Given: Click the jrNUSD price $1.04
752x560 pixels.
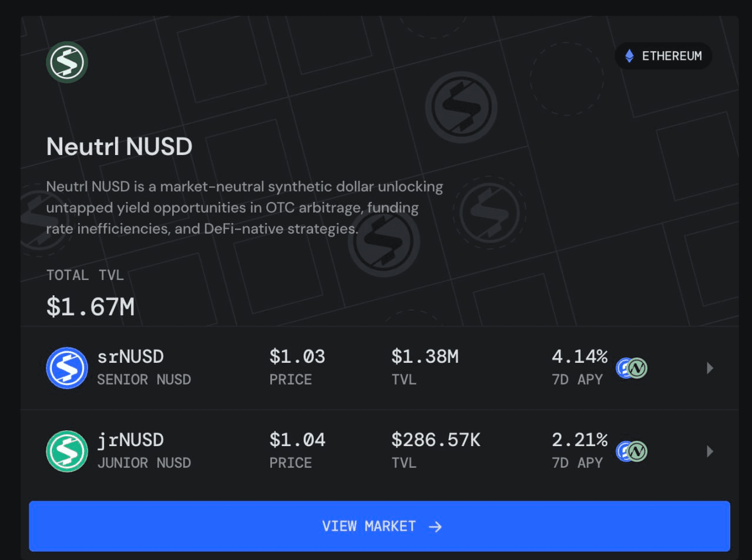Looking at the screenshot, I should (297, 440).
